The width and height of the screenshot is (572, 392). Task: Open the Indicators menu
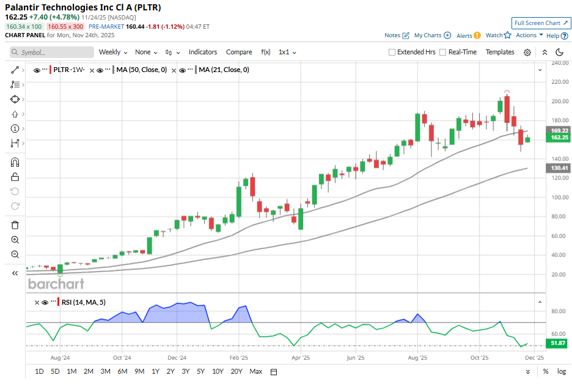[203, 53]
